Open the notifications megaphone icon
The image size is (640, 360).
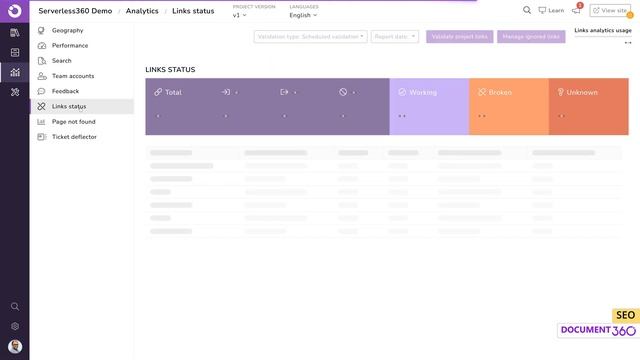click(576, 11)
